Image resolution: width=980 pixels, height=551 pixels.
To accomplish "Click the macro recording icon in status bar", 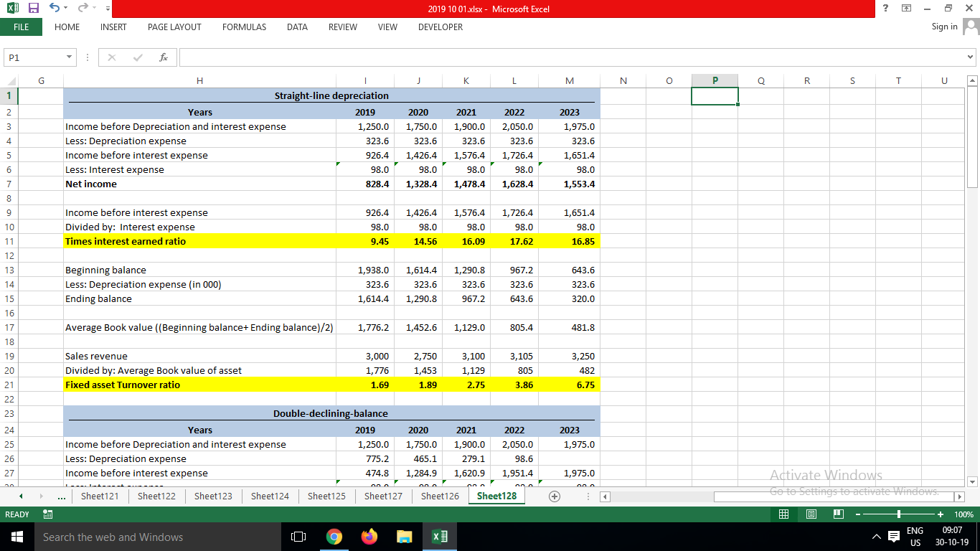I will [49, 514].
